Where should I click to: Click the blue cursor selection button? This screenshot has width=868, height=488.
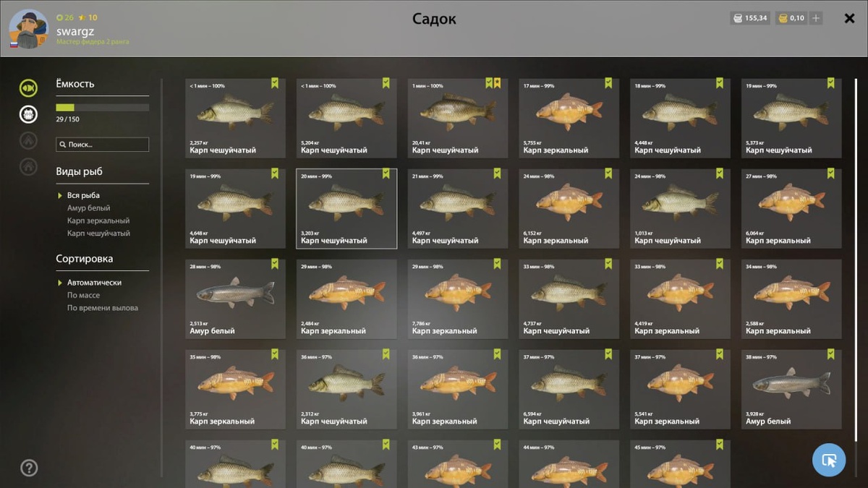pyautogui.click(x=829, y=460)
